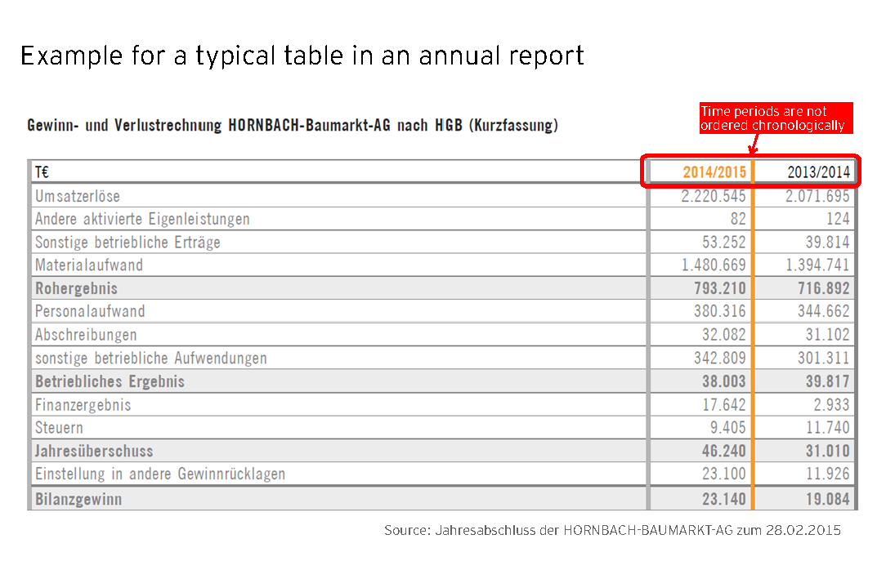This screenshot has width=886, height=588.
Task: Click the value '2.933'
Action: (x=831, y=405)
